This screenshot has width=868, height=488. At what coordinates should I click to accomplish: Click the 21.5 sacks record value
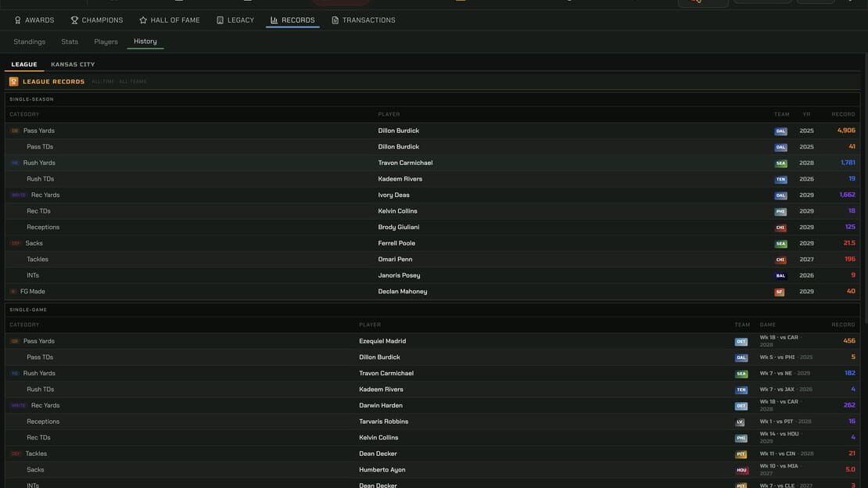(849, 243)
